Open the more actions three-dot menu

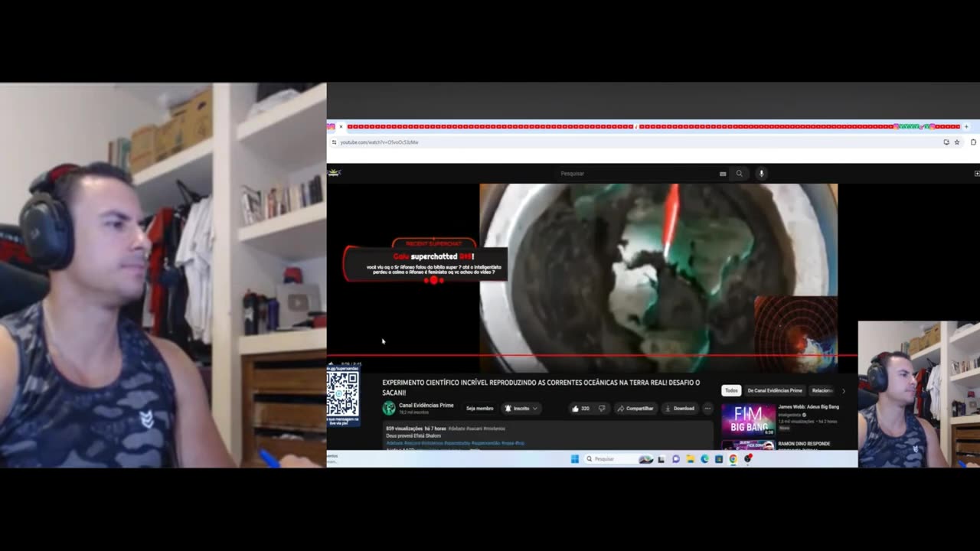[707, 409]
